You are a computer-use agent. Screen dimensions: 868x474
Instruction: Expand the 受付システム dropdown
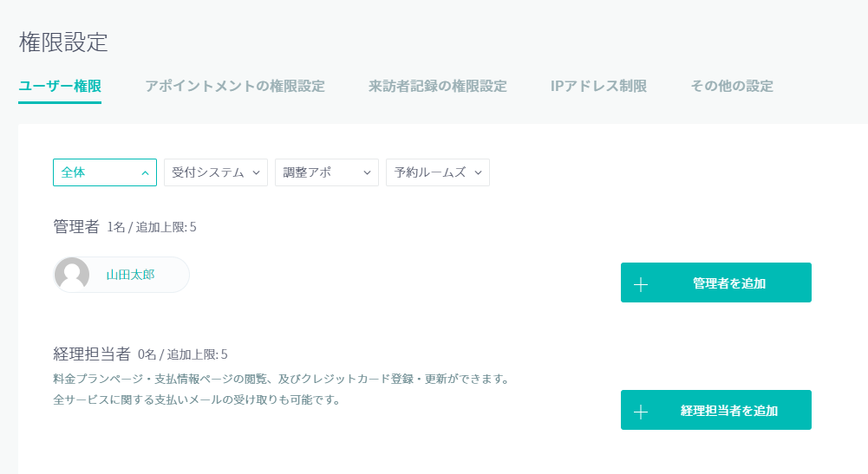pos(216,172)
